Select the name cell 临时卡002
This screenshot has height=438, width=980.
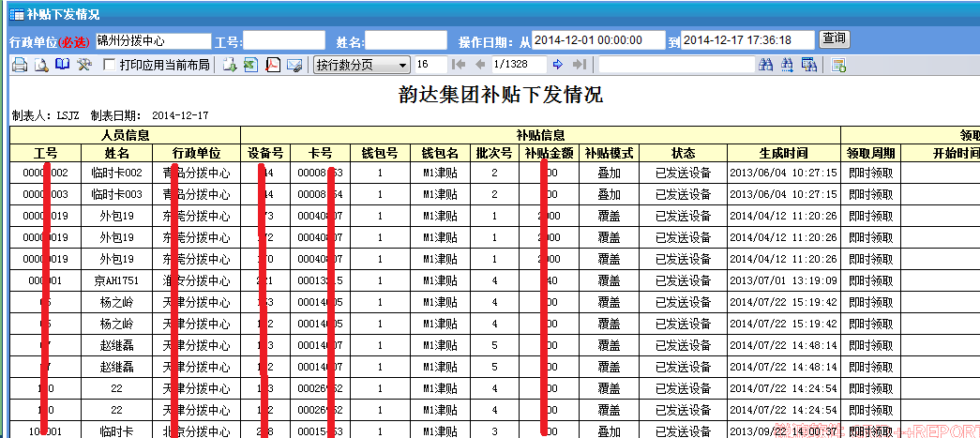tap(117, 174)
